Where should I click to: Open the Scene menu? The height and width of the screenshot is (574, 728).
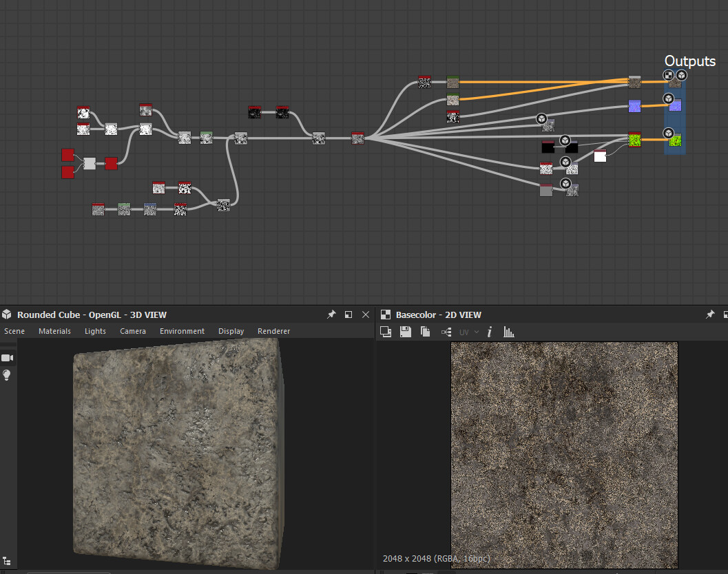tap(14, 331)
